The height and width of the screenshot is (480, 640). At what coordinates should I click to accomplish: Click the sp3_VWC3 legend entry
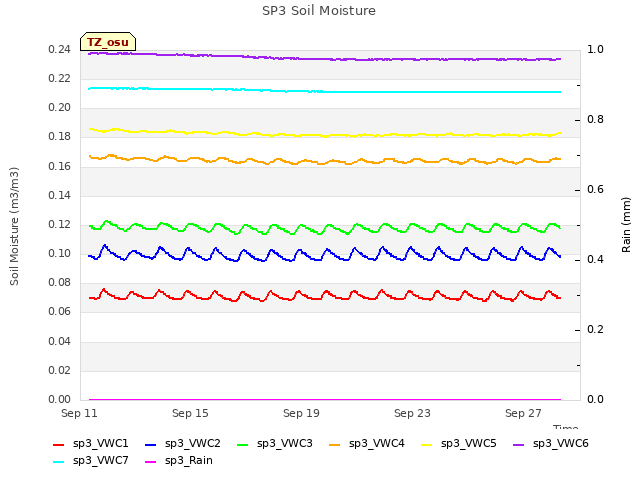pyautogui.click(x=275, y=444)
